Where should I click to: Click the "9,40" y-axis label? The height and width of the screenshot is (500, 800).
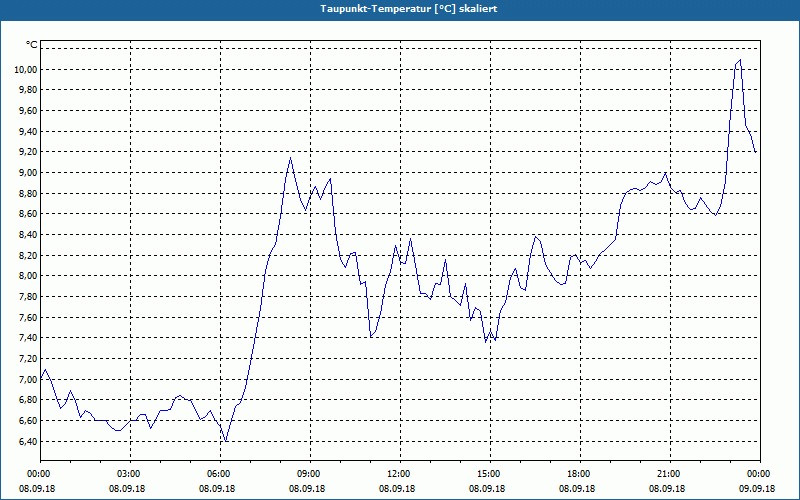[28, 132]
